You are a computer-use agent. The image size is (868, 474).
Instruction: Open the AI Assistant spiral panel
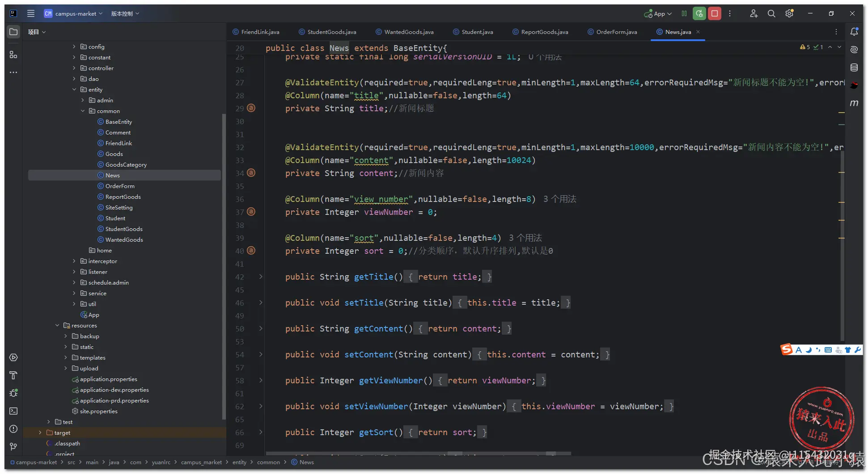pos(854,50)
